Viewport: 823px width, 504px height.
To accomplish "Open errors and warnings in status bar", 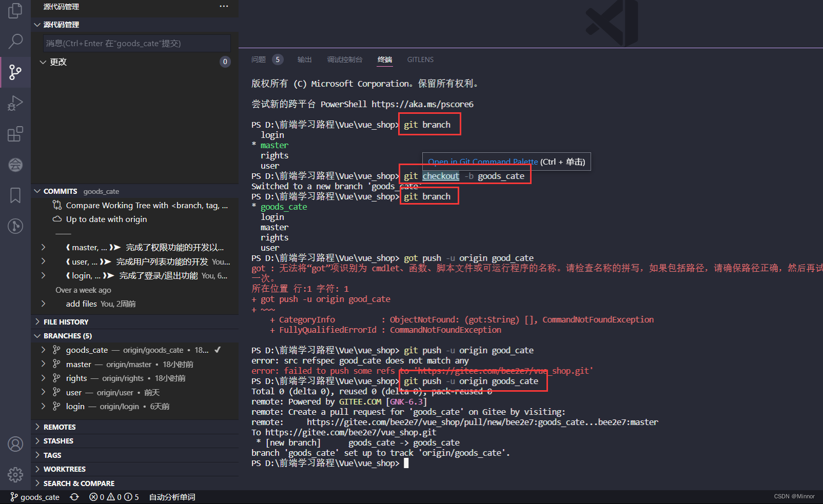I will (114, 497).
